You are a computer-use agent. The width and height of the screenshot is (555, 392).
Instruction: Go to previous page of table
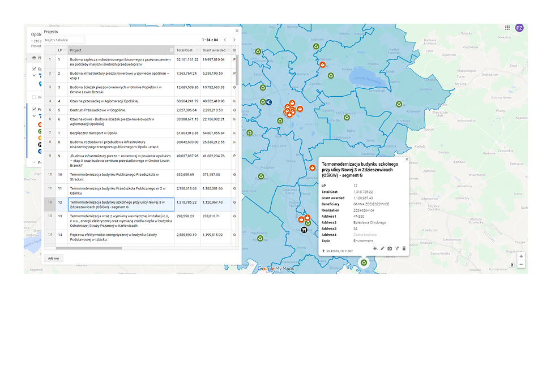click(x=225, y=40)
